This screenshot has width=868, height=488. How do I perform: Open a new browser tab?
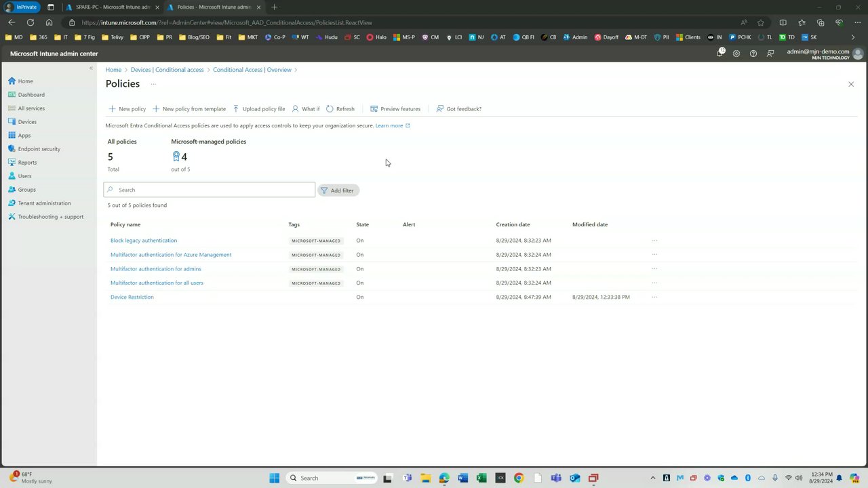(x=274, y=7)
